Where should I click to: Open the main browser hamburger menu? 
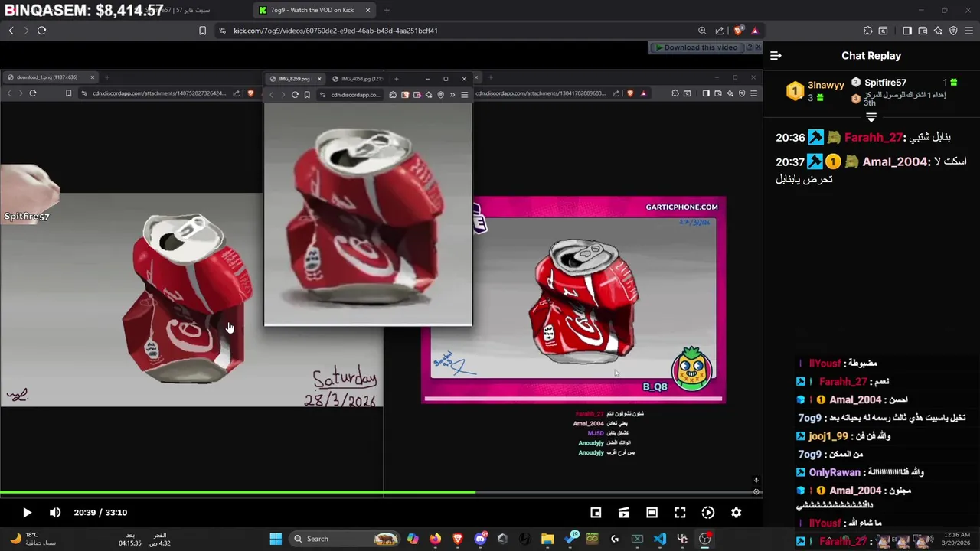[x=969, y=31]
